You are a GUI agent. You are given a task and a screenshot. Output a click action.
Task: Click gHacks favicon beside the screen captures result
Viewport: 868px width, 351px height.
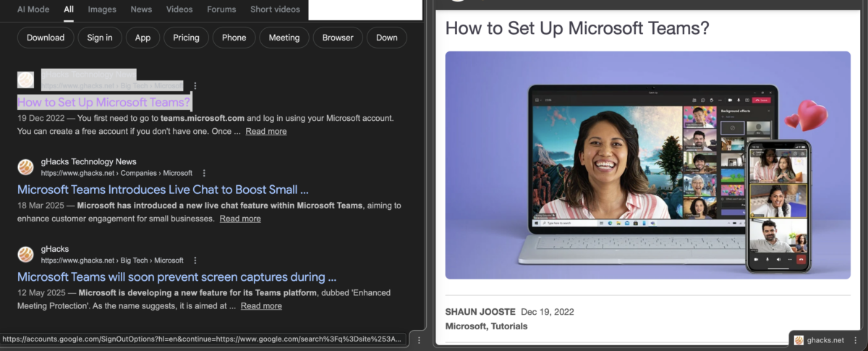click(25, 254)
